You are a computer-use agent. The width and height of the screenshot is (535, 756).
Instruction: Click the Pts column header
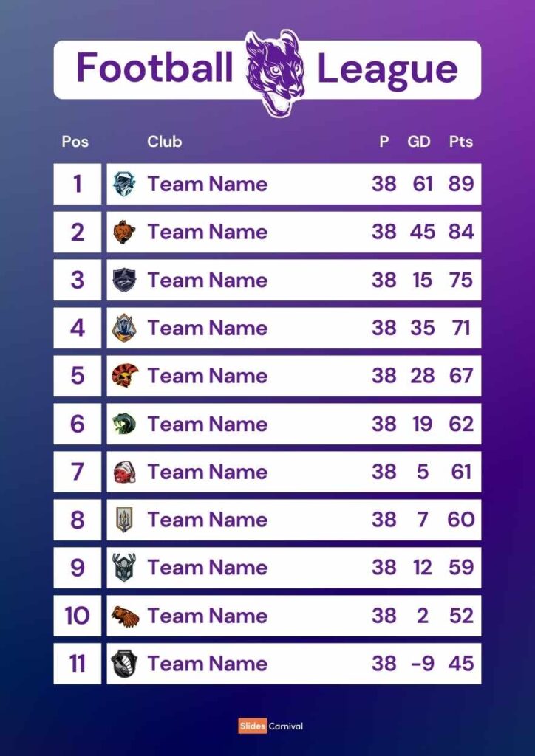pos(460,142)
